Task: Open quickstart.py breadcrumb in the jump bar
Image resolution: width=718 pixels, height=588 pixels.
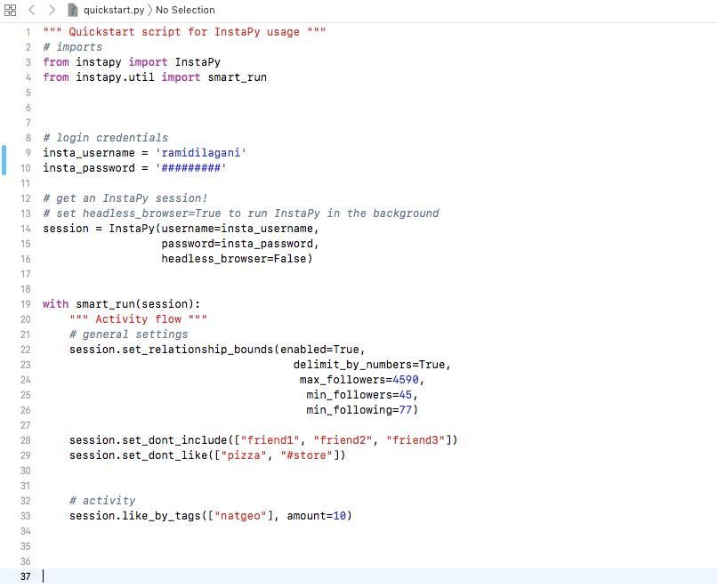Action: [x=114, y=10]
